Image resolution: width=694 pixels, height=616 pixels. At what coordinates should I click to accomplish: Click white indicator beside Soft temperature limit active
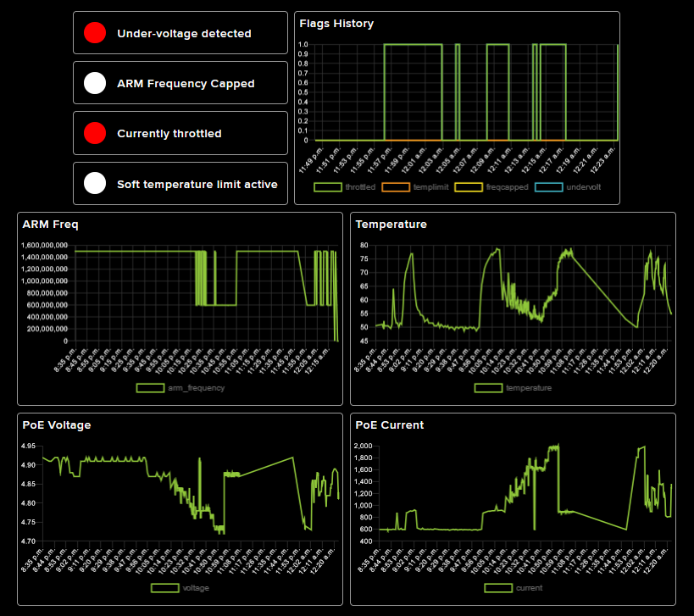95,183
